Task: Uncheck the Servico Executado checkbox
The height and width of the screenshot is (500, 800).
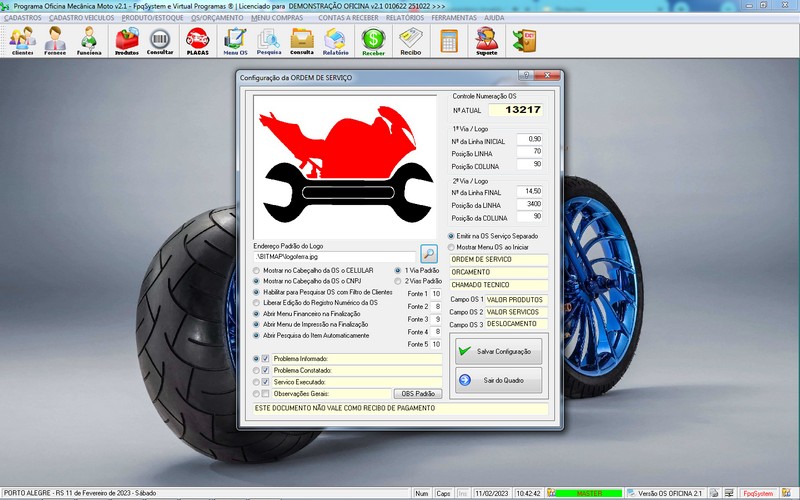Action: 265,382
